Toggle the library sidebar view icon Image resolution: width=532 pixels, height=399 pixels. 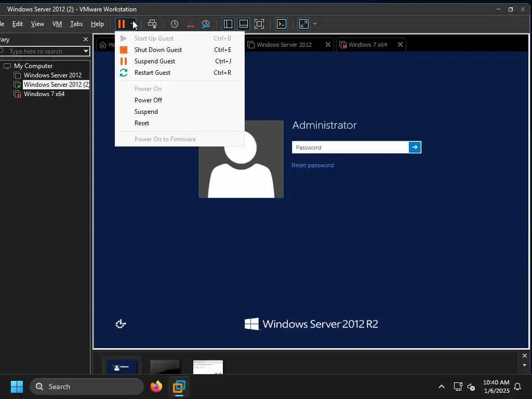228,24
